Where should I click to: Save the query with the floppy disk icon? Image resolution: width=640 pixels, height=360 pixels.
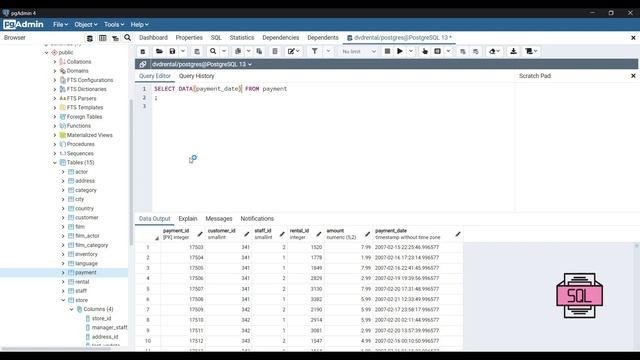tap(172, 51)
